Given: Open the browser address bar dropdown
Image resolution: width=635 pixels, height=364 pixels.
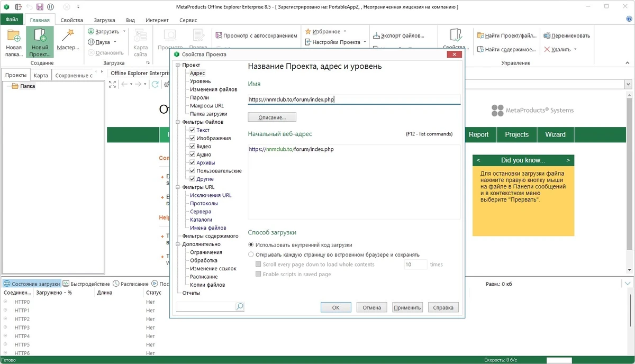Looking at the screenshot, I should (628, 85).
